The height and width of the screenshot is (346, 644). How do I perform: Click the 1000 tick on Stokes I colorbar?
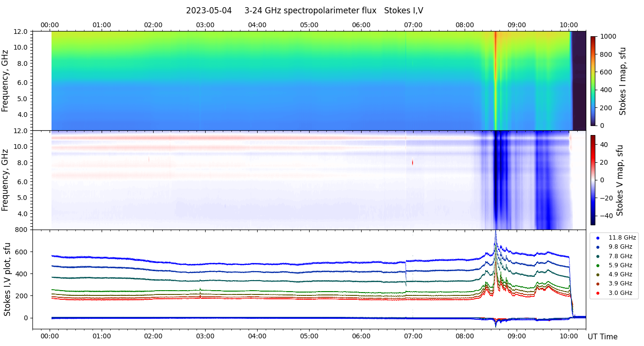608,36
